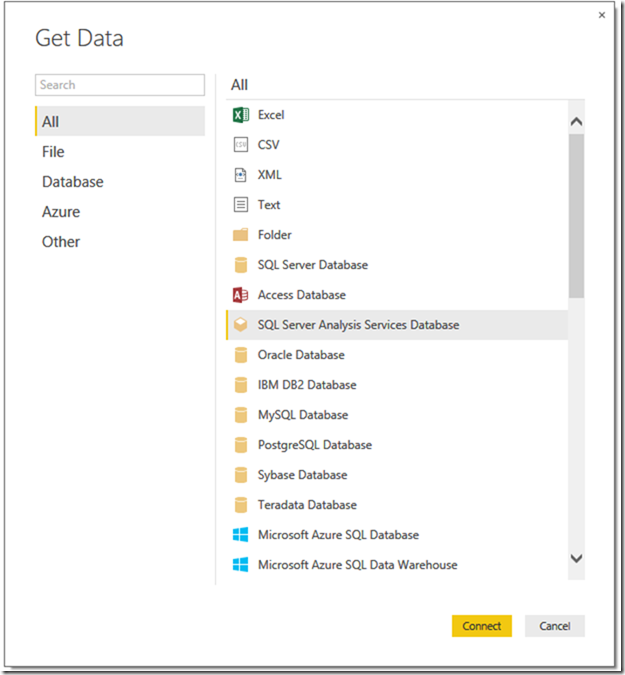Click the Teradata Database cylinder icon
The width and height of the screenshot is (625, 675).
coord(241,505)
